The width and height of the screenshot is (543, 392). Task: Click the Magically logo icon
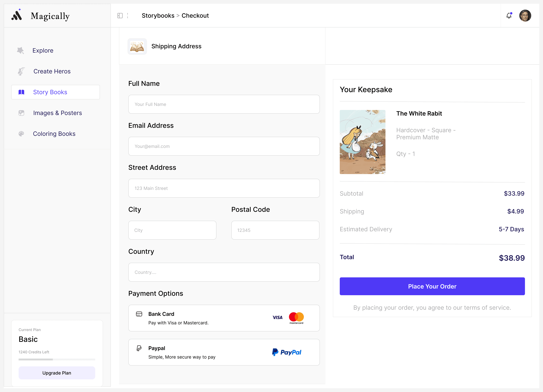(x=17, y=15)
